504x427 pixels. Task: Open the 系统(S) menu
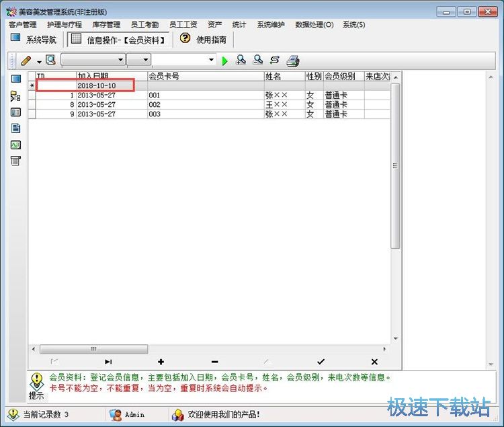coord(354,25)
